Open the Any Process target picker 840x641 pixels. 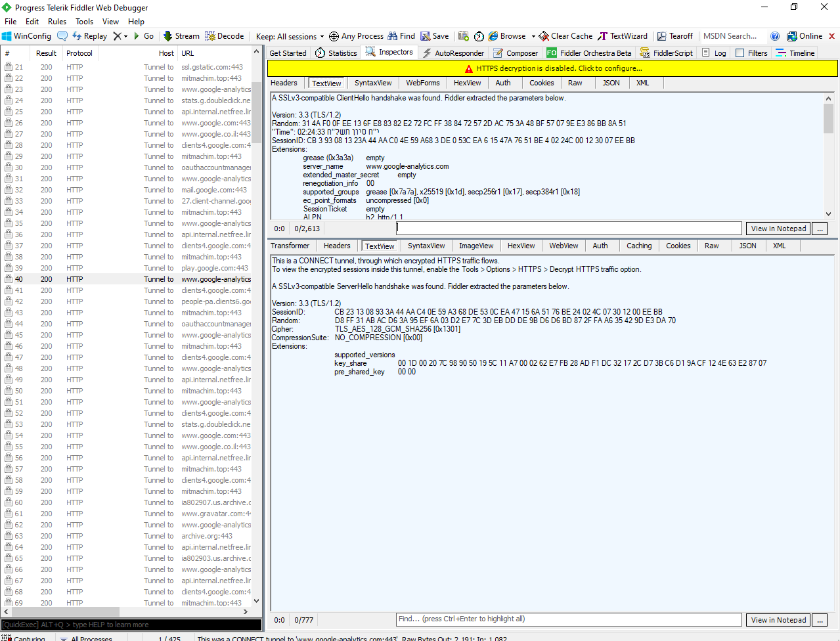(356, 36)
